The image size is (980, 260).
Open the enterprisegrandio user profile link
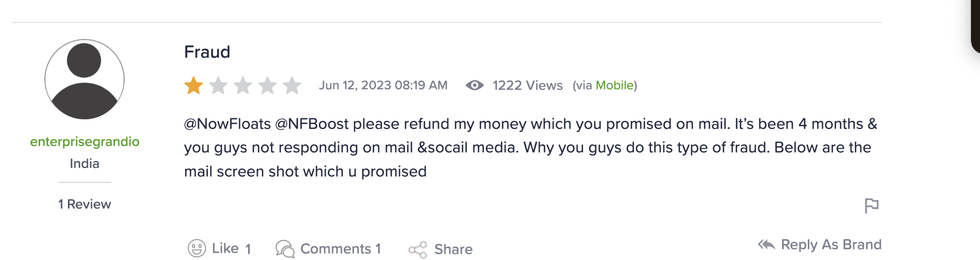coord(85,142)
